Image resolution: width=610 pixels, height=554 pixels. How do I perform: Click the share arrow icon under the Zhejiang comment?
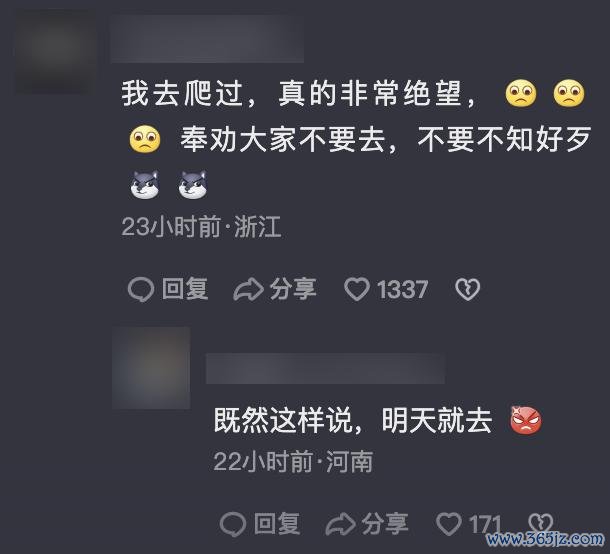pyautogui.click(x=248, y=289)
